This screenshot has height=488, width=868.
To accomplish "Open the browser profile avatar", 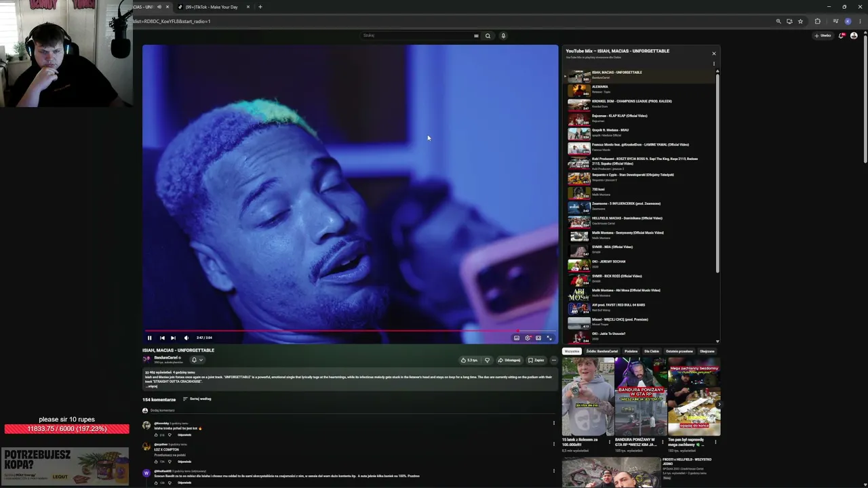I will [848, 21].
